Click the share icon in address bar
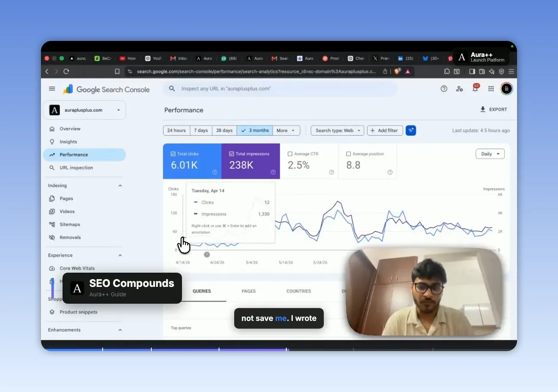This screenshot has width=558, height=392. (385, 72)
